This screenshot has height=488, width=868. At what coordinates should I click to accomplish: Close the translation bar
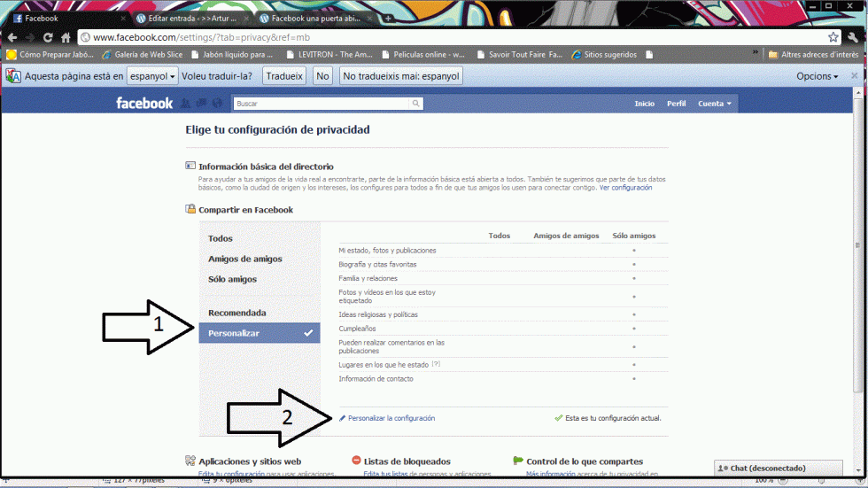[x=854, y=76]
